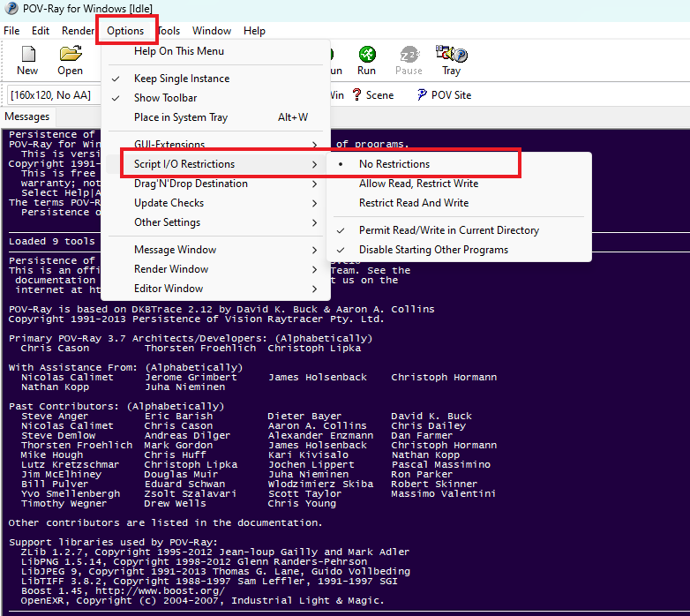Open the Help menu in menu bar

[x=254, y=31]
